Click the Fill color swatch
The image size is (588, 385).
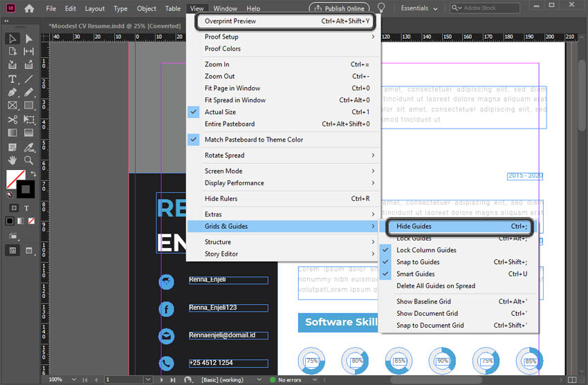pyautogui.click(x=15, y=178)
